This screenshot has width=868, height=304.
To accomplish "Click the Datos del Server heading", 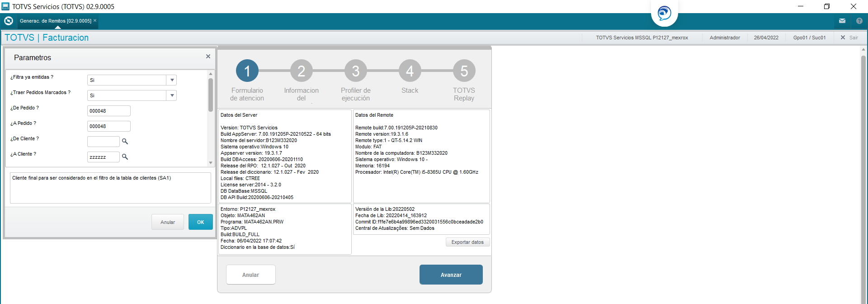I will pos(239,115).
